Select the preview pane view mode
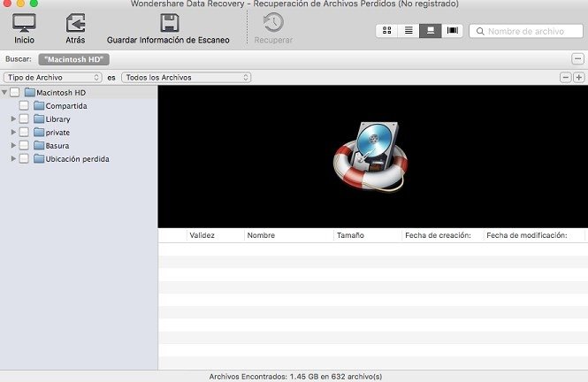The image size is (588, 382). coord(430,30)
